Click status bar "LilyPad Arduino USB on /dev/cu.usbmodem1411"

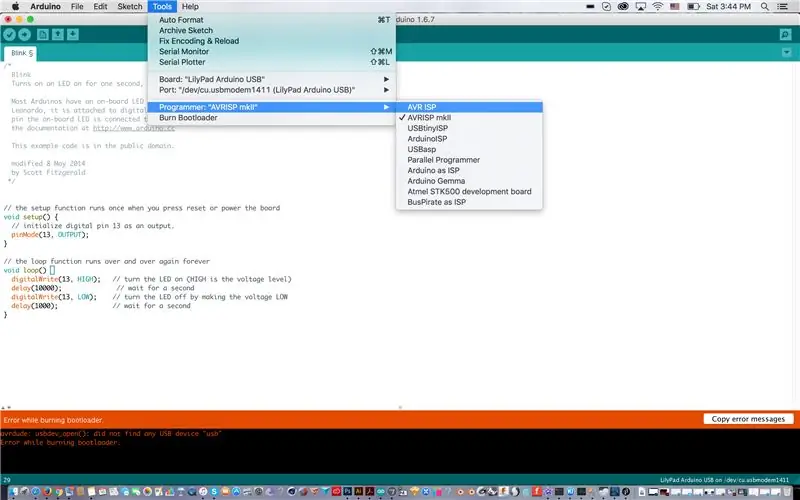[725, 480]
